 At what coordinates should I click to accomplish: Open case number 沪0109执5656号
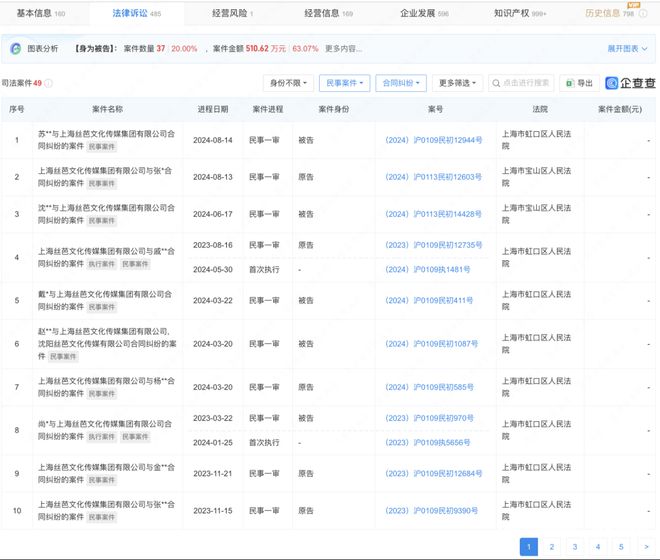[428, 443]
